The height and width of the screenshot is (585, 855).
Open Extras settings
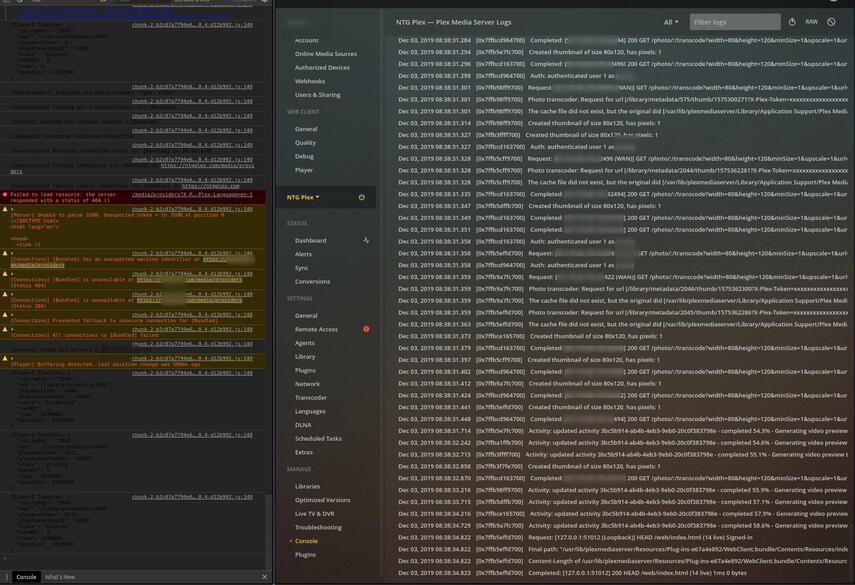[x=304, y=452]
